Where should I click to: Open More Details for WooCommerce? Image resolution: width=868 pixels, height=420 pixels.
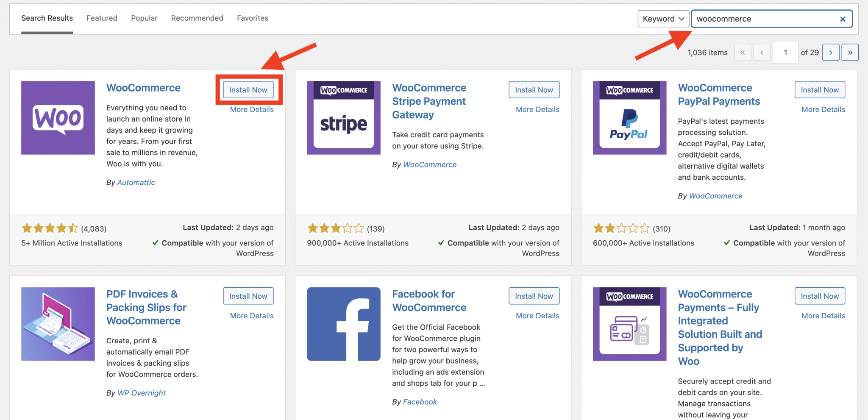point(252,109)
